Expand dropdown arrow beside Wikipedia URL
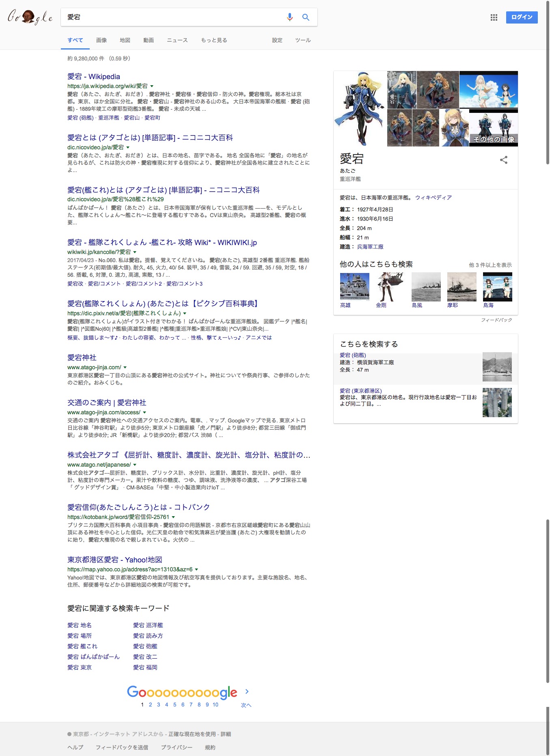The image size is (550, 756). point(152,86)
